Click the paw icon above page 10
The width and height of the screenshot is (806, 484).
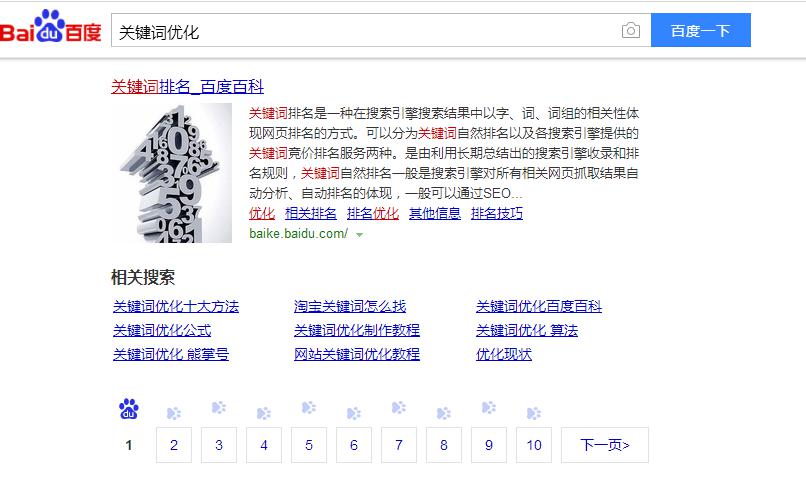pyautogui.click(x=534, y=413)
